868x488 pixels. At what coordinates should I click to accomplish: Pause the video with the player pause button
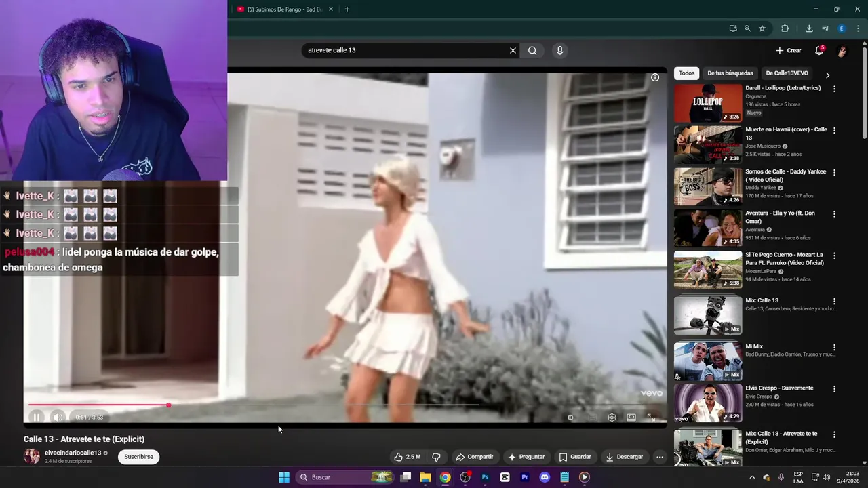(x=37, y=418)
